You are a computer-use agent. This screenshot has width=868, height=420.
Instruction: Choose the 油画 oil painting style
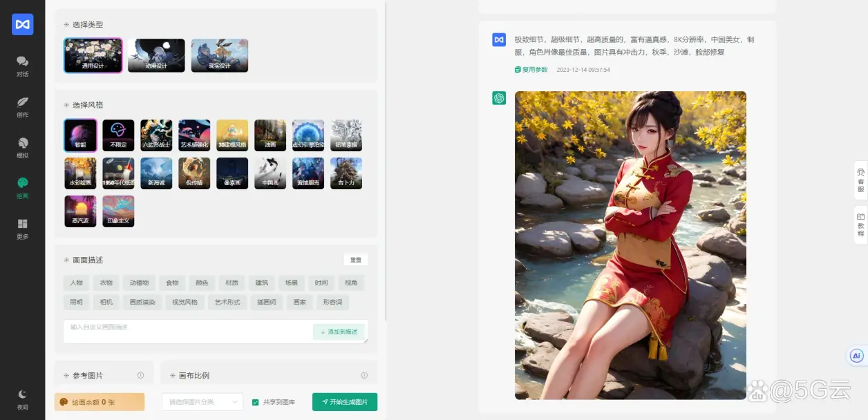[270, 135]
